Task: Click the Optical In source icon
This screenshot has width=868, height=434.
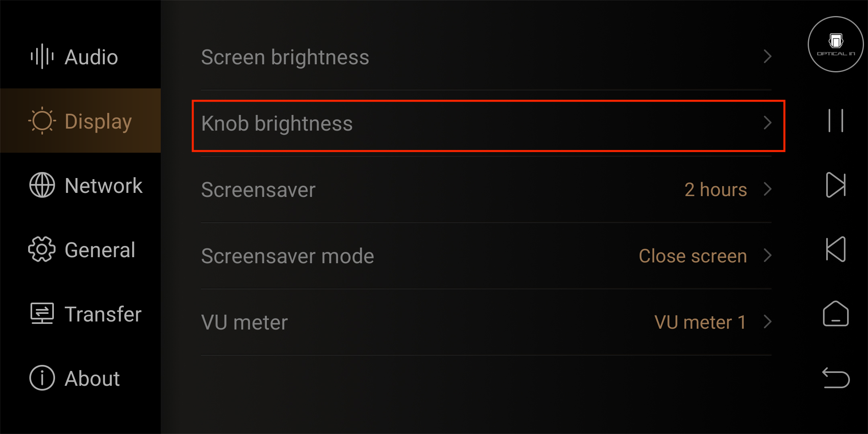Action: (835, 44)
